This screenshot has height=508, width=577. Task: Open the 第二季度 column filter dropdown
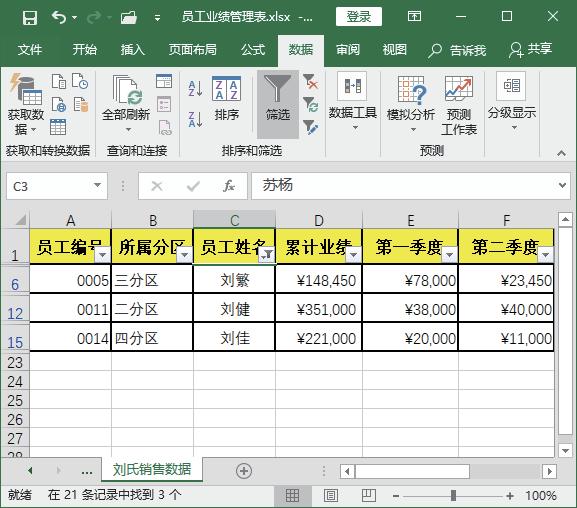click(546, 254)
